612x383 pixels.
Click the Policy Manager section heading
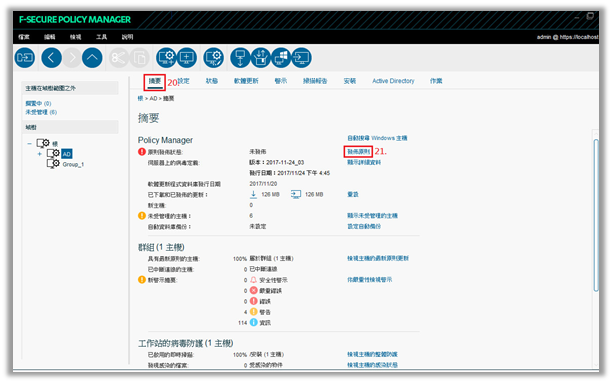coord(165,140)
